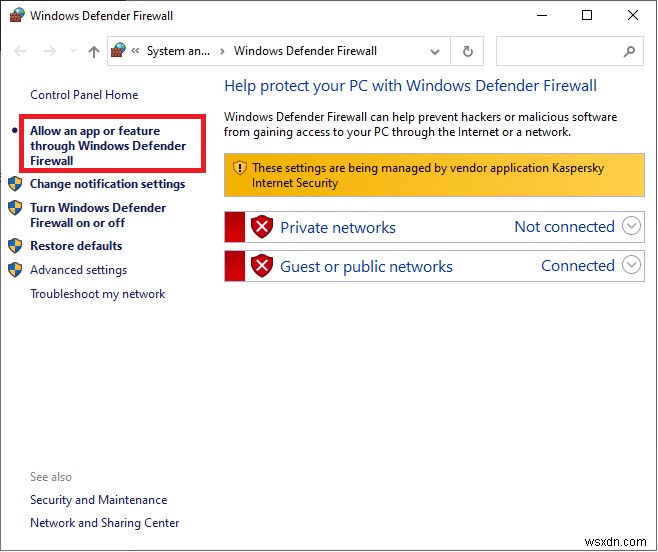Click the Help protect your PC heading
The height and width of the screenshot is (552, 658).
point(410,86)
